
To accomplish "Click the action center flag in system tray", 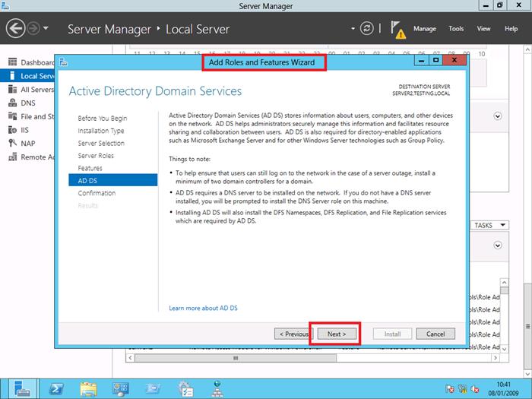I will [x=450, y=389].
